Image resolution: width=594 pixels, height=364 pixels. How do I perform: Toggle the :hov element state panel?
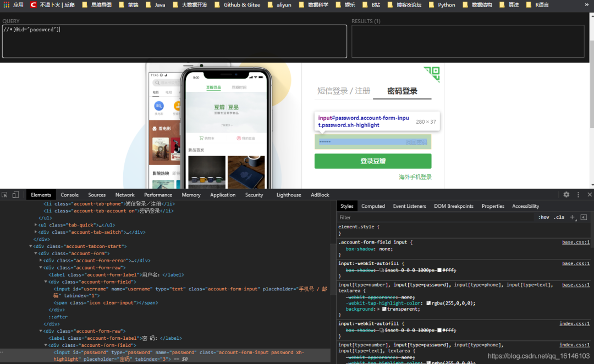point(543,217)
